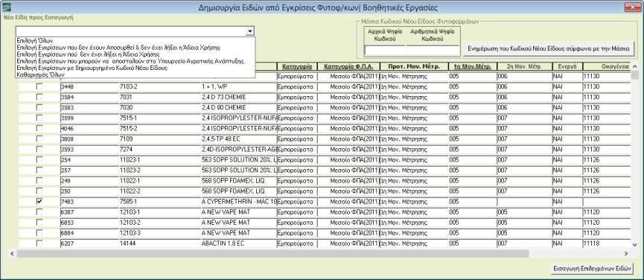Click the Οικογένεια column header
This screenshot has height=280, width=644.
point(606,66)
